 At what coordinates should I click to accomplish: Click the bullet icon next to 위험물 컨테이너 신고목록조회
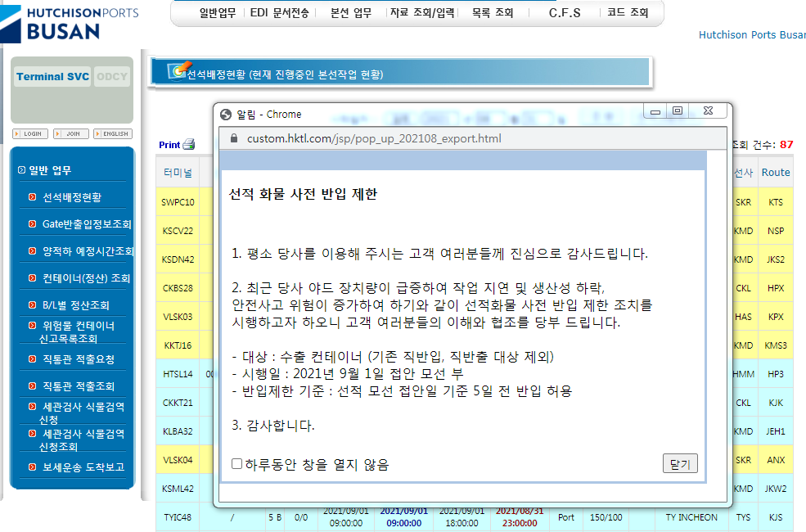[33, 326]
